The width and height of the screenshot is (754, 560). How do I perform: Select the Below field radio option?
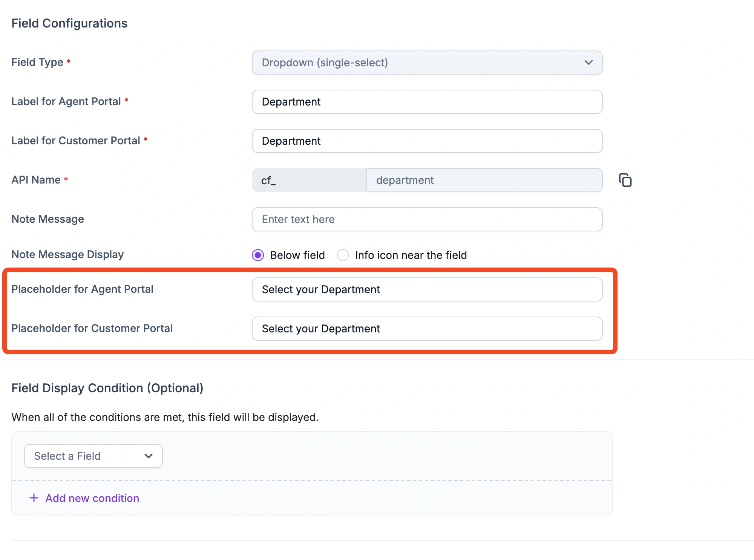tap(258, 255)
